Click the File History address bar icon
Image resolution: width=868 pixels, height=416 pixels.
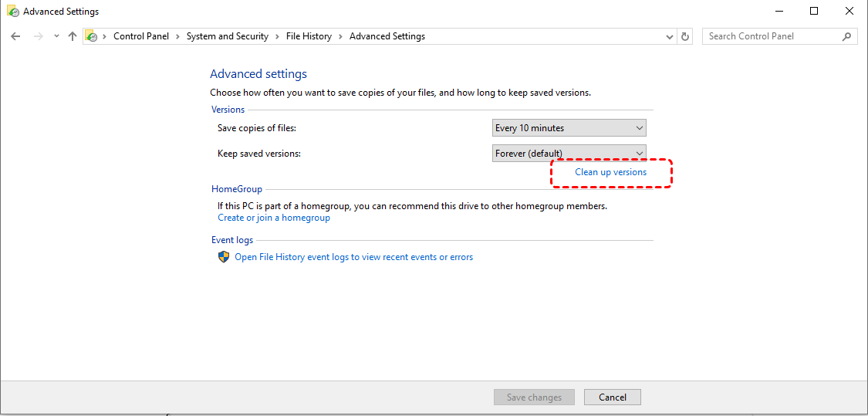point(91,36)
